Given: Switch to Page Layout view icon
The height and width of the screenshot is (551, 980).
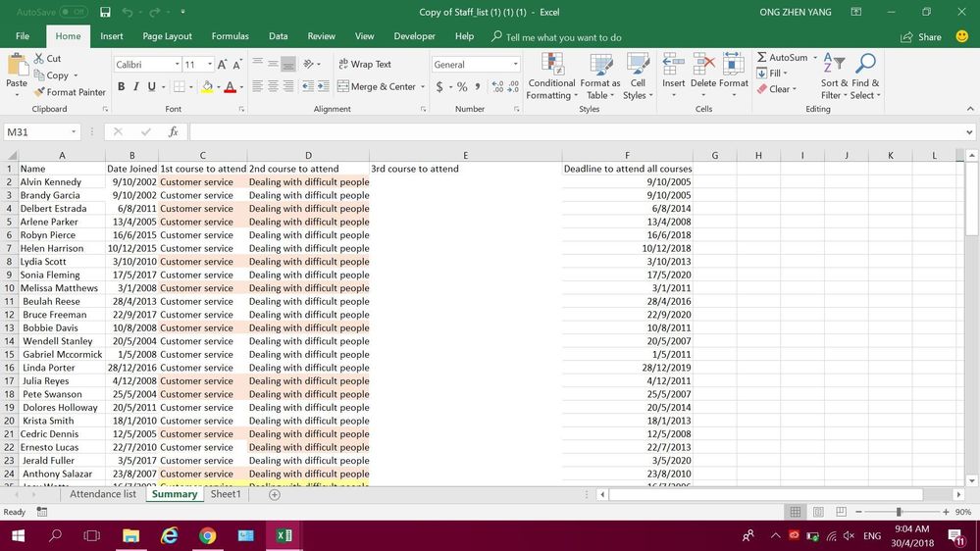Looking at the screenshot, I should [x=818, y=512].
